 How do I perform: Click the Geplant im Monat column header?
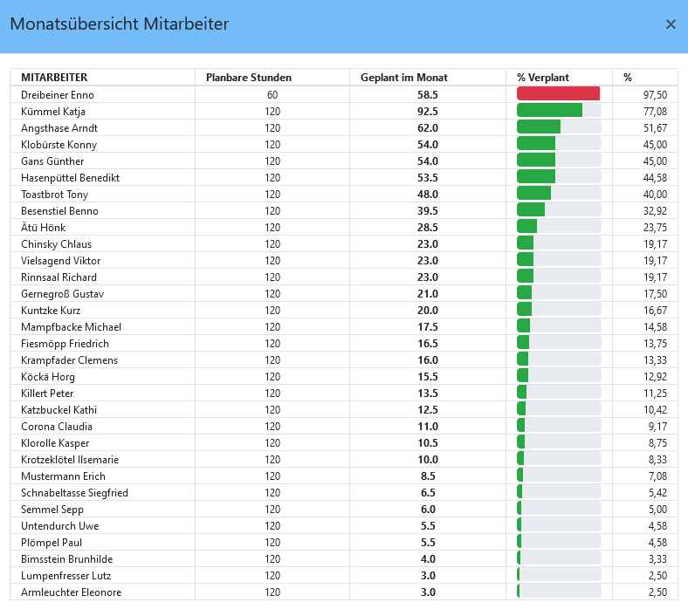pos(404,78)
